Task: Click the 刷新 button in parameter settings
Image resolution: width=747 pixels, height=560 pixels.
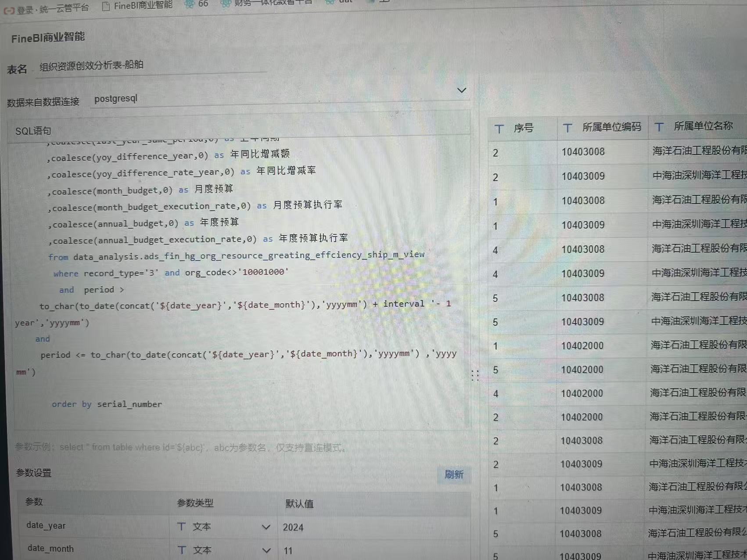Action: click(x=454, y=474)
